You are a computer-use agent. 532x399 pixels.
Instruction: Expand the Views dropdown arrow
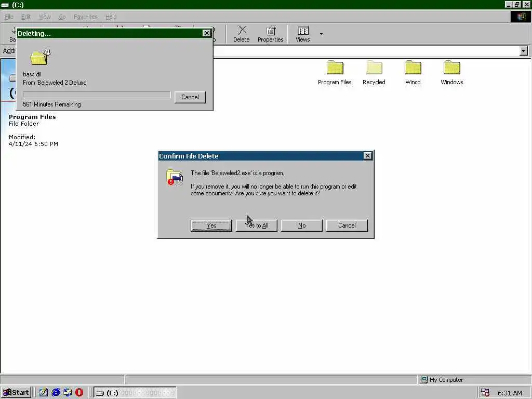click(321, 34)
